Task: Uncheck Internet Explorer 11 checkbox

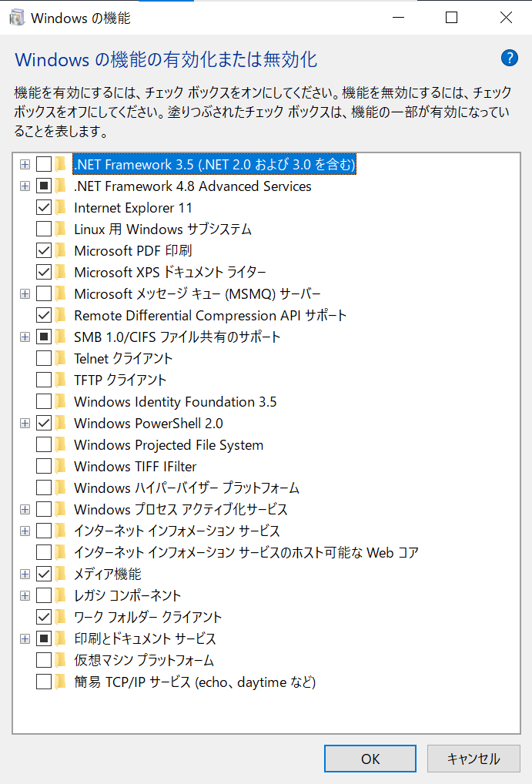Action: point(44,207)
